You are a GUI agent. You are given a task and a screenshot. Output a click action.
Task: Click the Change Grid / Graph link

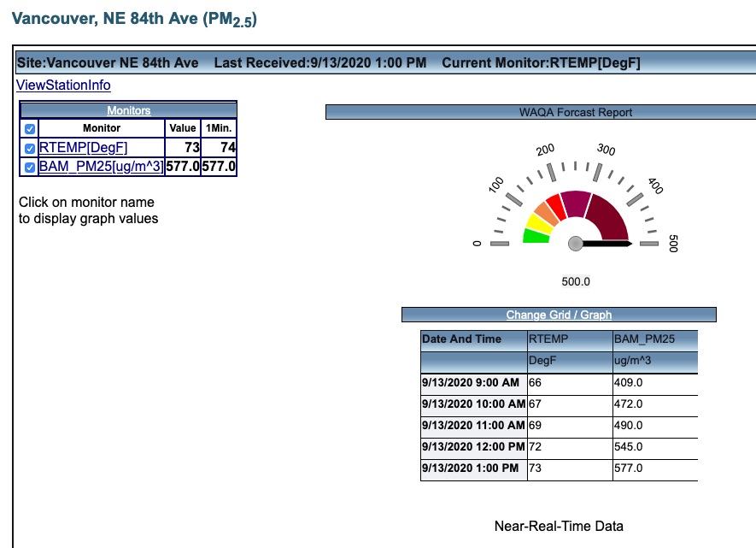[559, 315]
